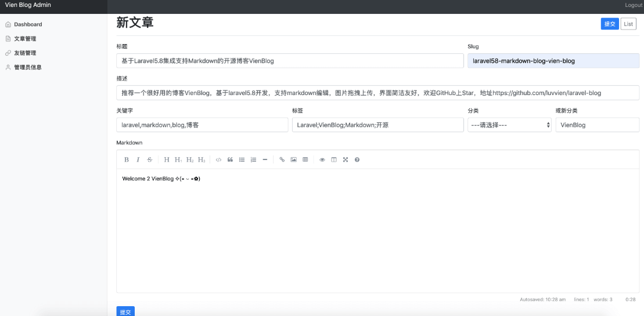Click the List button
Screen dimensions: 644x316
pyautogui.click(x=628, y=24)
